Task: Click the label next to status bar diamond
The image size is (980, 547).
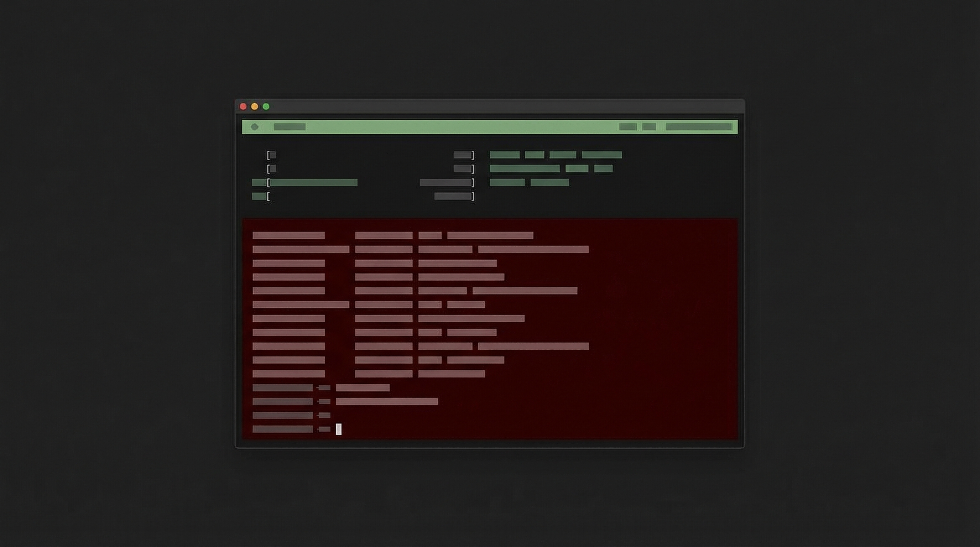Action: (290, 127)
